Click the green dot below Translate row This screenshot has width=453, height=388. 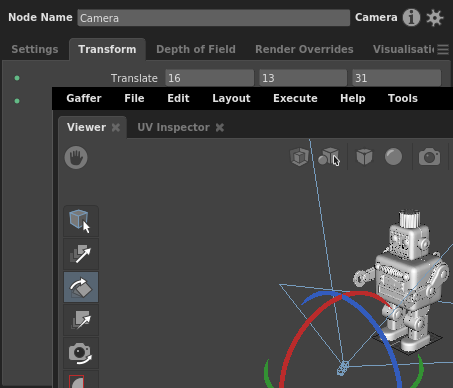[17, 101]
